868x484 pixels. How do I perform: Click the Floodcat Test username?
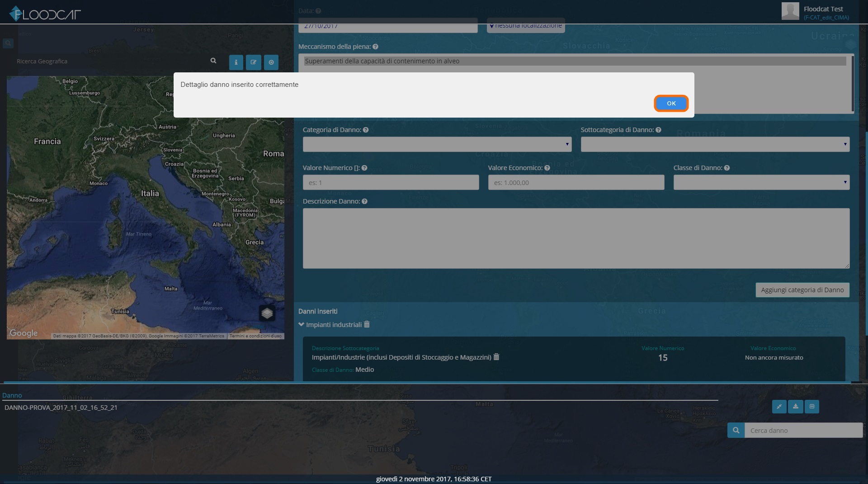(823, 9)
